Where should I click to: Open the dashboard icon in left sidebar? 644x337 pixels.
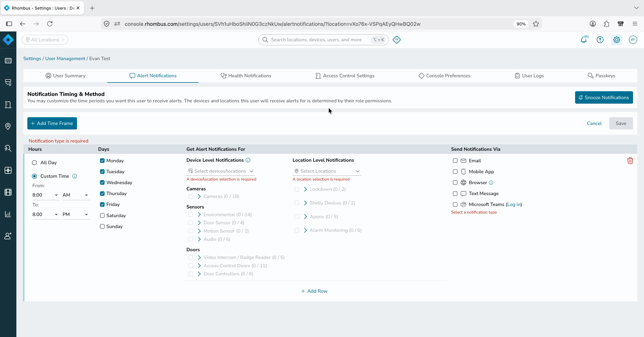tap(8, 61)
